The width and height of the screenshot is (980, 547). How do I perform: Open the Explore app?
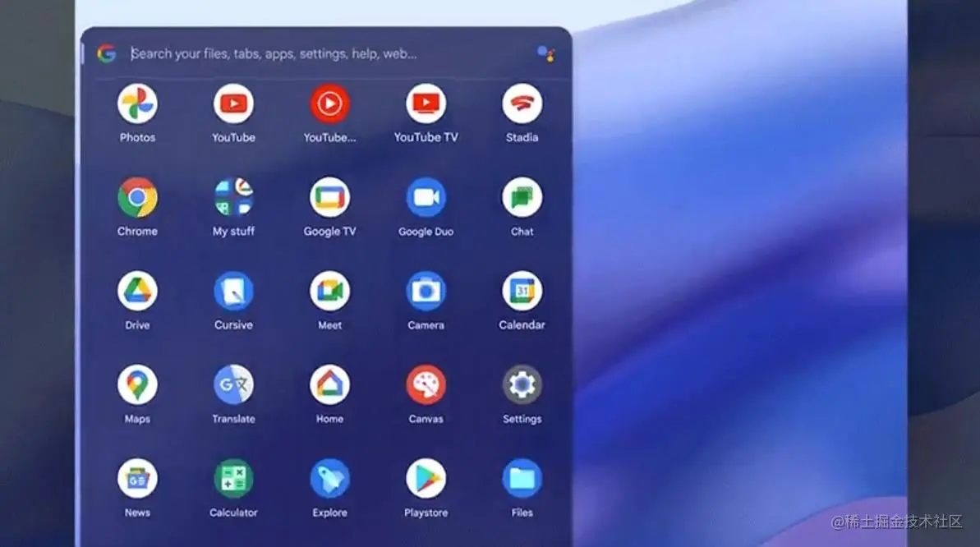(329, 479)
